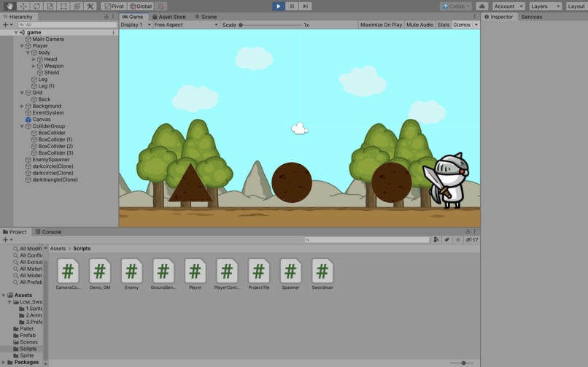Switch to the Asset Store tab
This screenshot has width=588, height=367.
[169, 17]
